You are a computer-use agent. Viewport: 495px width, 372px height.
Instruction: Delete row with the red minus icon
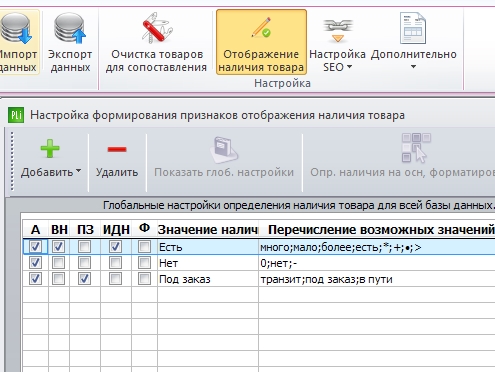(x=117, y=149)
